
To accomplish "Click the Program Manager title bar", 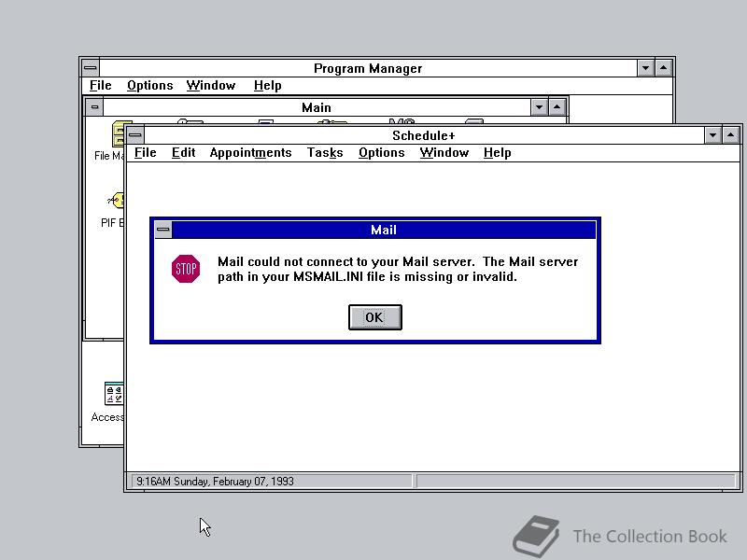I will click(x=368, y=68).
